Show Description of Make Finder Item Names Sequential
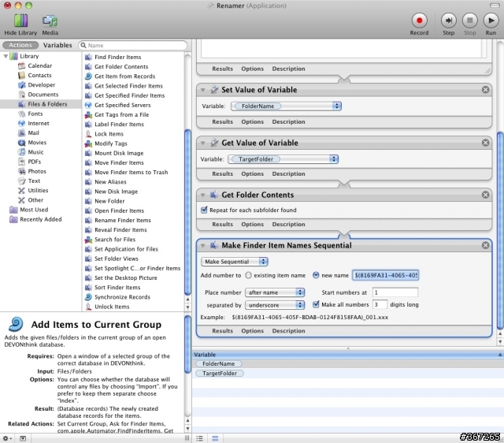Screen dimensions: 504x443 click(x=288, y=331)
